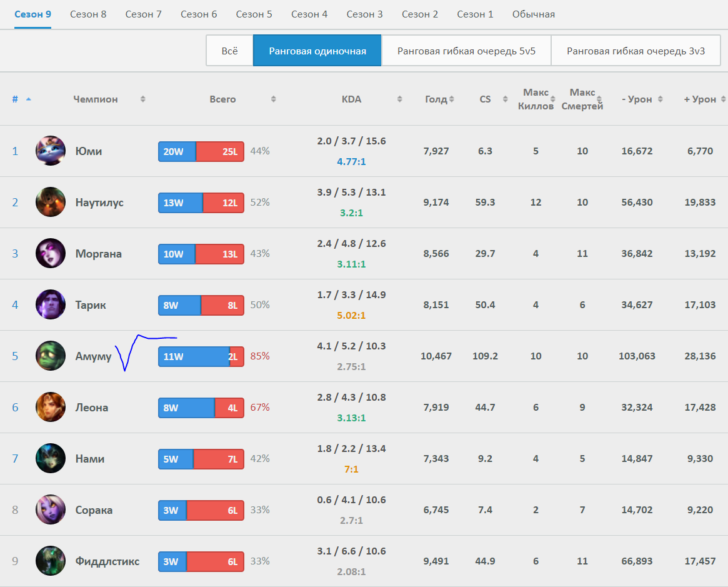Switch to Сезон 4 tab
Screen dimensions: 728x587
pyautogui.click(x=309, y=14)
